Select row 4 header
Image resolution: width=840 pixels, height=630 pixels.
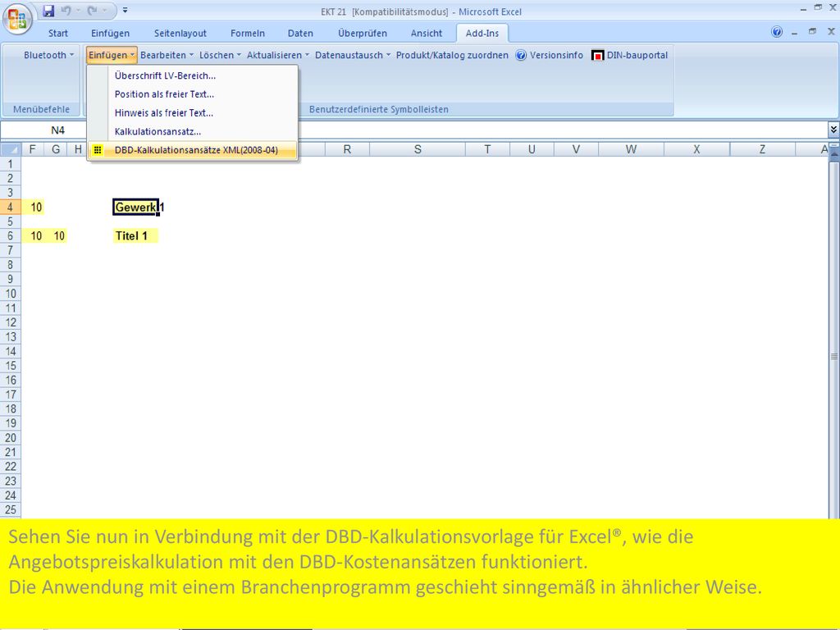(10, 208)
